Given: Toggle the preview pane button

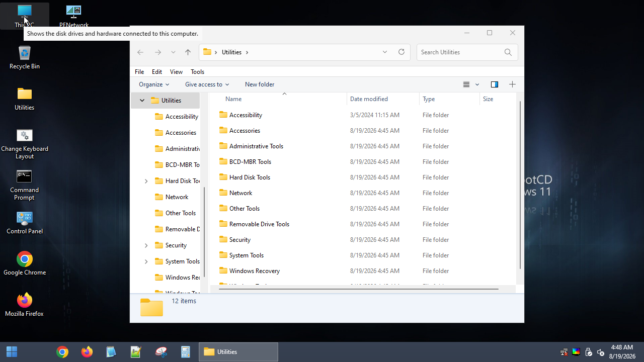Looking at the screenshot, I should pyautogui.click(x=495, y=84).
